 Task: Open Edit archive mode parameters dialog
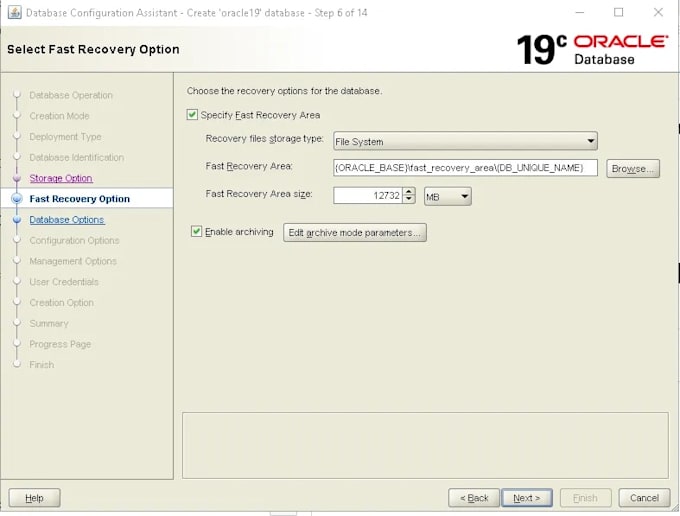click(x=355, y=233)
